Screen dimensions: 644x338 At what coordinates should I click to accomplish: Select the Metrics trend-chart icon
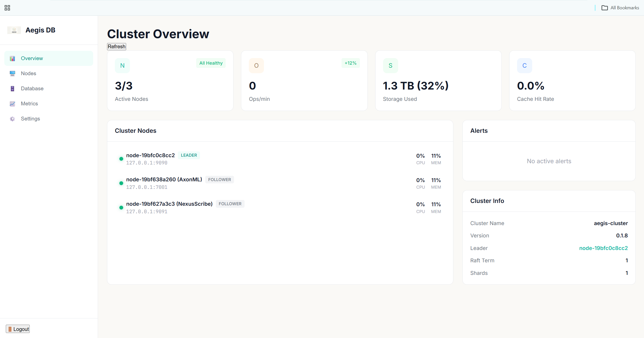coord(12,104)
